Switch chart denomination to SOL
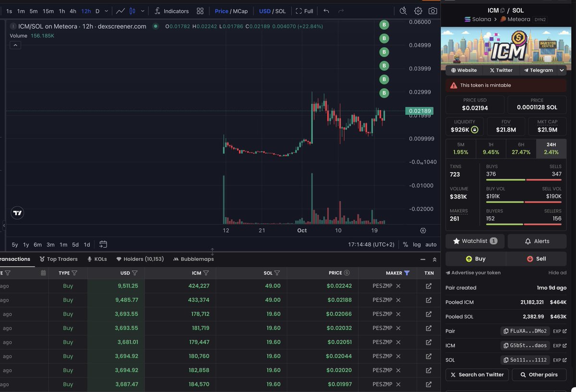This screenshot has height=392, width=576. 280,11
